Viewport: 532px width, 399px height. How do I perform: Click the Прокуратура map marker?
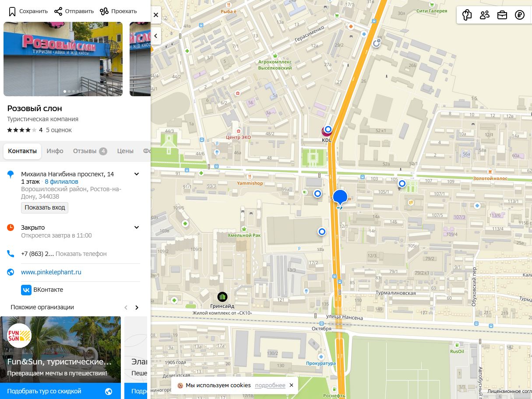click(321, 357)
